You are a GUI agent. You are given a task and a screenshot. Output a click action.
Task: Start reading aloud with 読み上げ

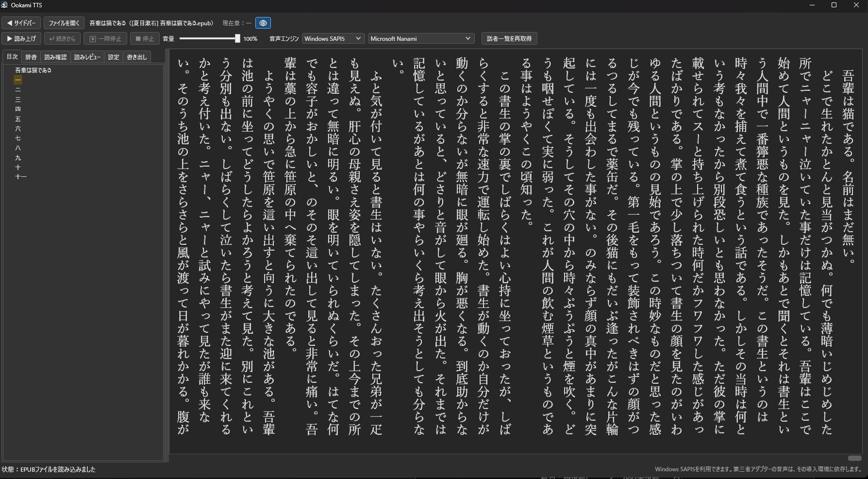pyautogui.click(x=21, y=38)
